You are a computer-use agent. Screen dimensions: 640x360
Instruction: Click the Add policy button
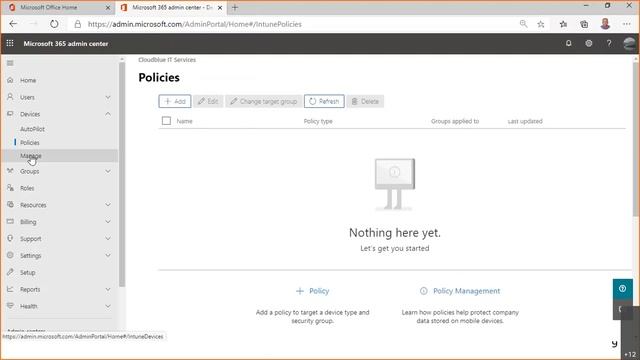[175, 101]
